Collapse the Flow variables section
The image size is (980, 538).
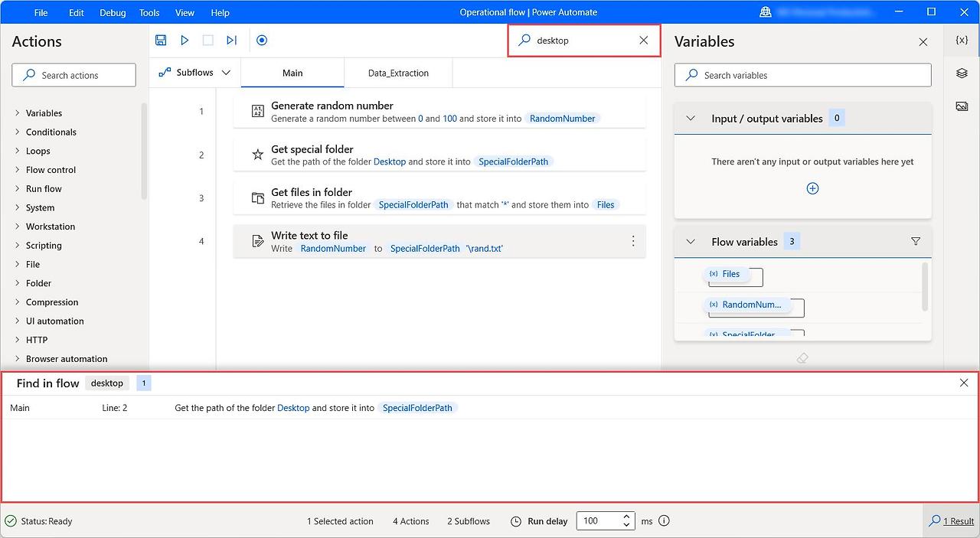pos(691,242)
